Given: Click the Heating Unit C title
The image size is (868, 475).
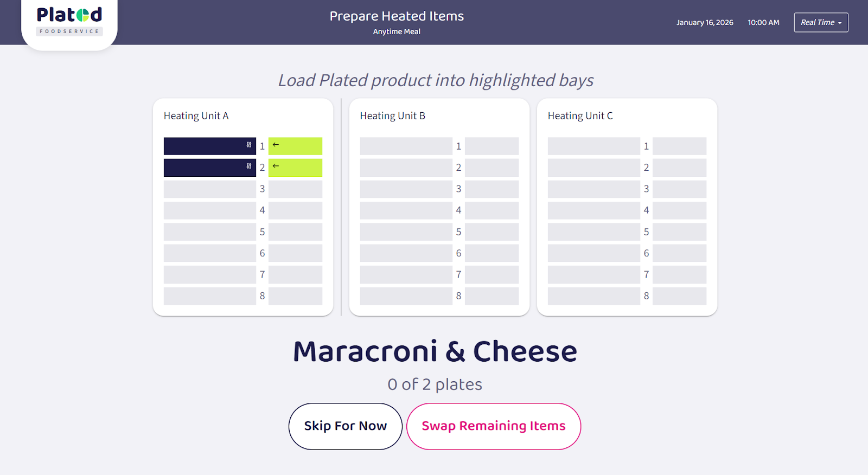Looking at the screenshot, I should pyautogui.click(x=580, y=116).
